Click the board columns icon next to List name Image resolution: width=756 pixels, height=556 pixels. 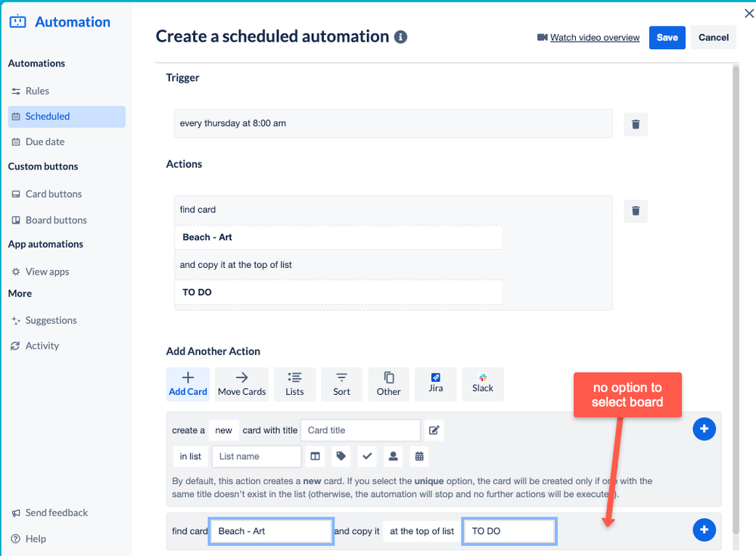[315, 456]
